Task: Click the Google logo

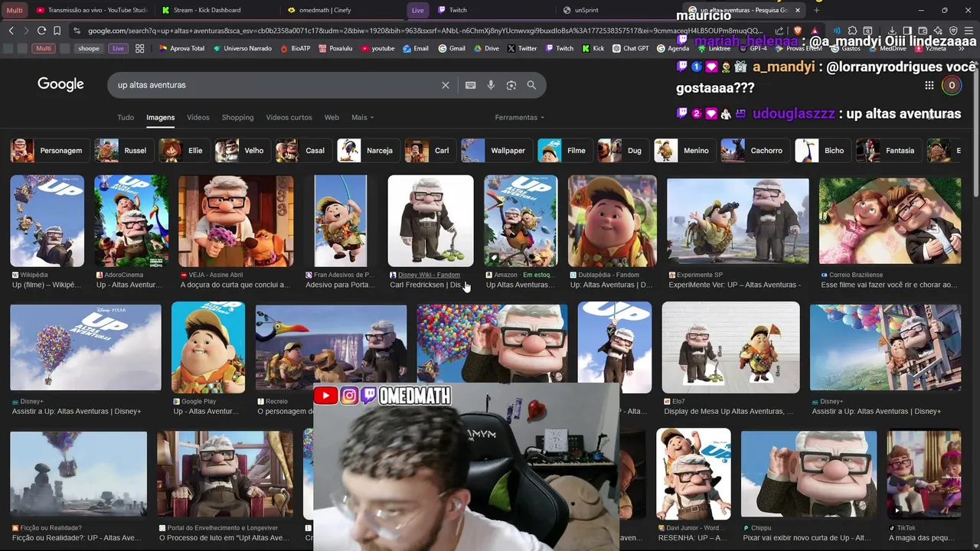Action: [x=60, y=84]
